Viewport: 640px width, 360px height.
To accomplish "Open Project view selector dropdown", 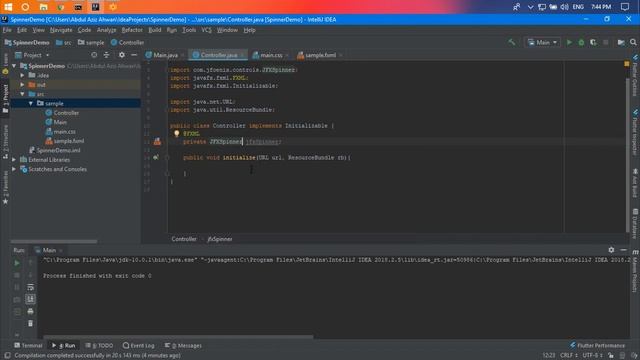I will click(32, 55).
